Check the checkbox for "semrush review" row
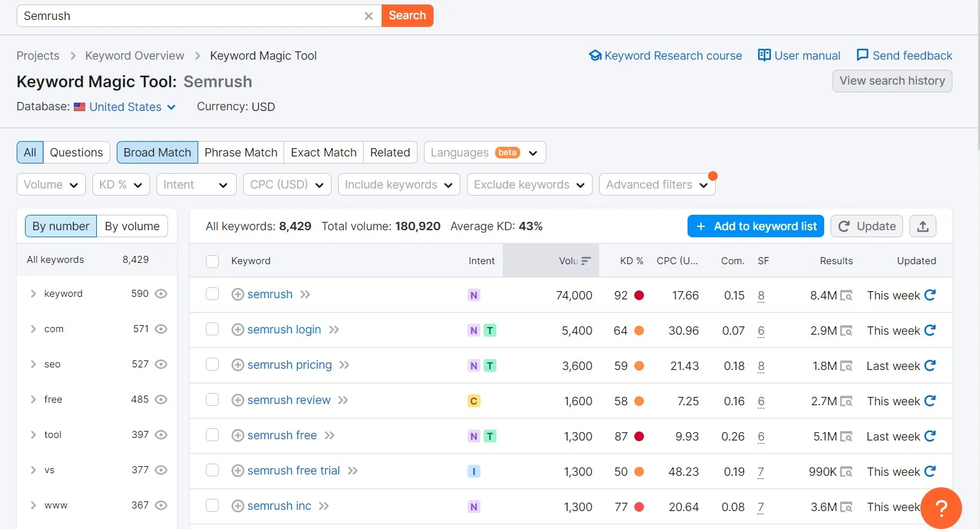Screen dimensions: 980x529 [212, 400]
